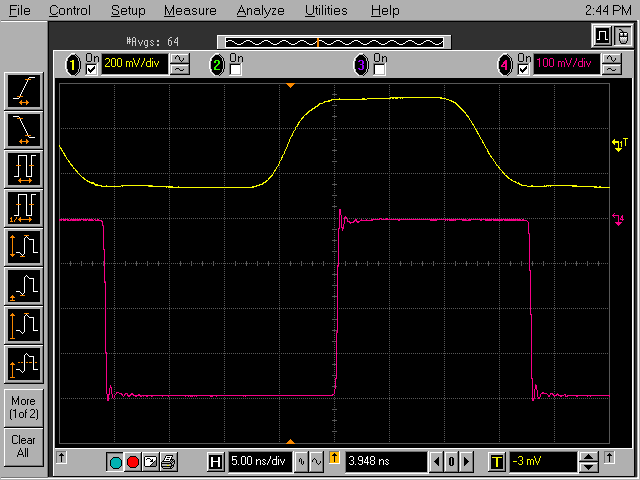Click the More (1of 2) button
The height and width of the screenshot is (480, 640).
tap(24, 408)
